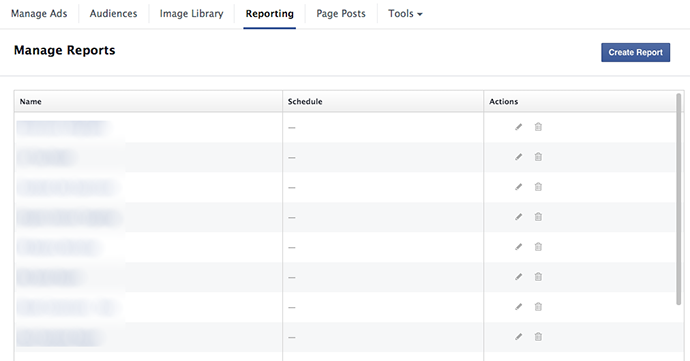
Task: Open the Page Posts tab
Action: tap(341, 14)
